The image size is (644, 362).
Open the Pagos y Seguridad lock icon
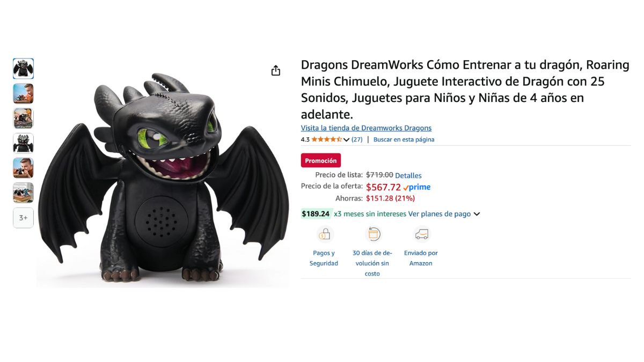[324, 234]
